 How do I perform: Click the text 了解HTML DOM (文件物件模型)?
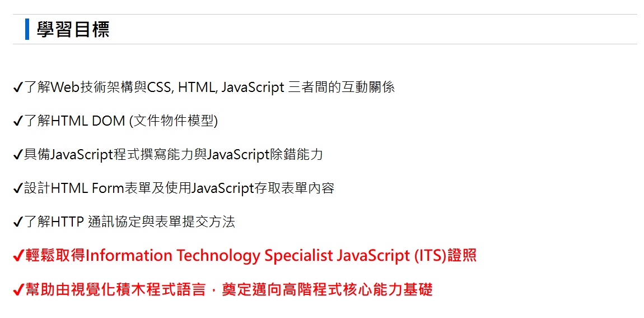(121, 121)
